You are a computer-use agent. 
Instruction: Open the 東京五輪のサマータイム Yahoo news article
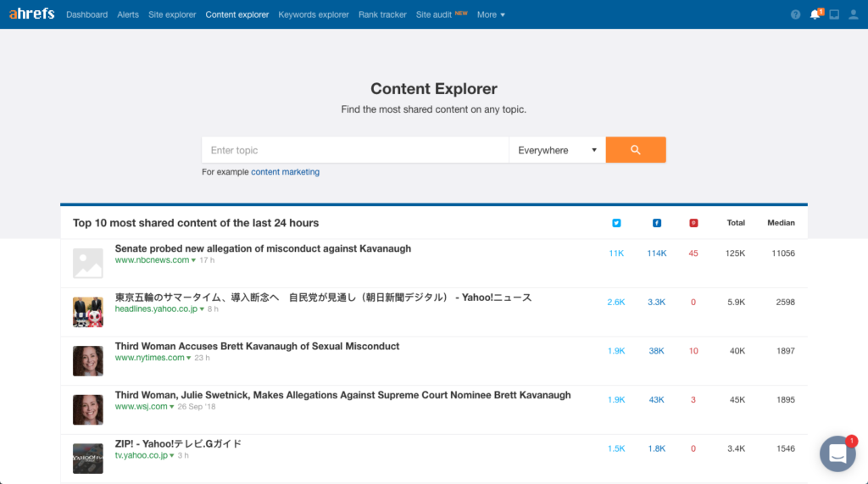323,298
